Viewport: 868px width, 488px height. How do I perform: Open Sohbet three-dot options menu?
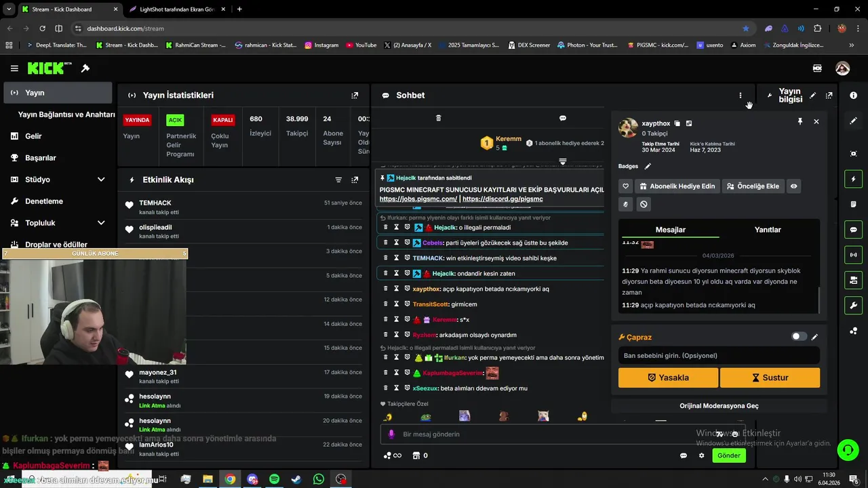(x=741, y=96)
